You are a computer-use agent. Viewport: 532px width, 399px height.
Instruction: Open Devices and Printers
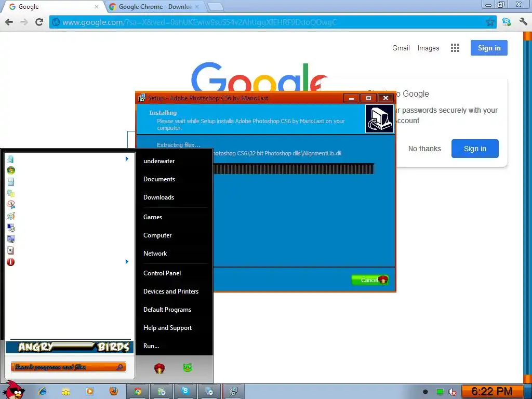click(x=170, y=291)
